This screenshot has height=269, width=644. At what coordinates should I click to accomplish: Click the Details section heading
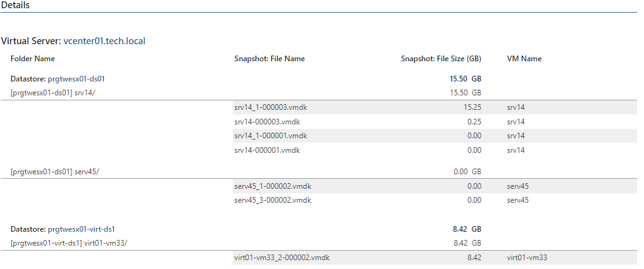(16, 6)
